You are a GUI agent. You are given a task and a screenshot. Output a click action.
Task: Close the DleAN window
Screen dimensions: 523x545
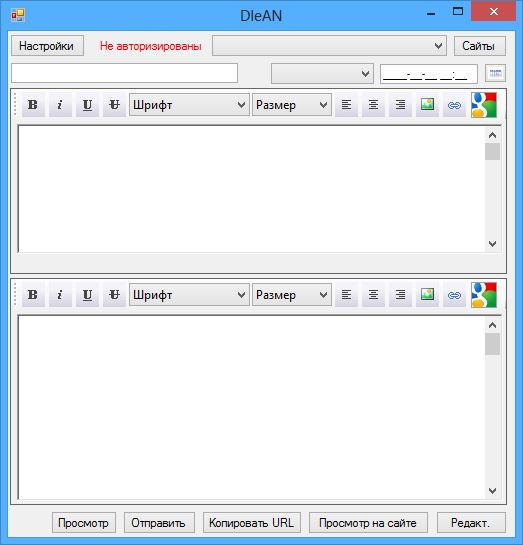(x=493, y=11)
